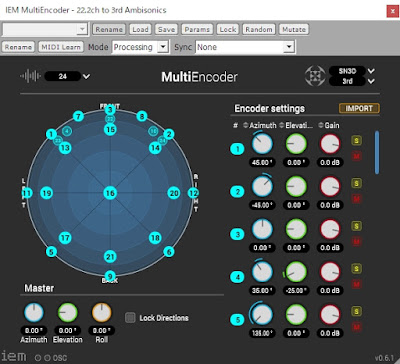
Task: Select encoder number 1 badge in settings list
Action: pyautogui.click(x=238, y=149)
